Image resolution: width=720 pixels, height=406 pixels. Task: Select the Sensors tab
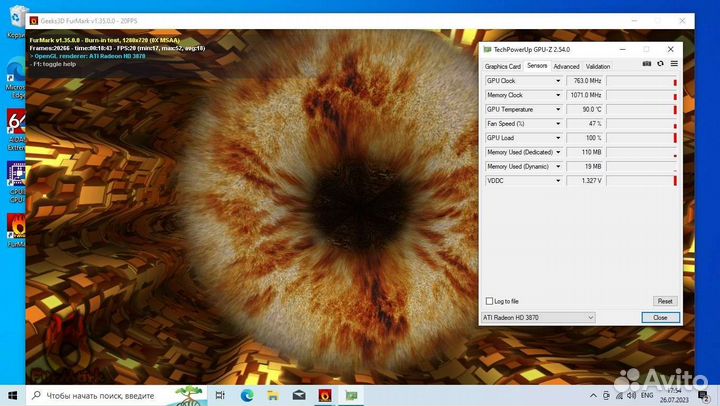tap(537, 66)
